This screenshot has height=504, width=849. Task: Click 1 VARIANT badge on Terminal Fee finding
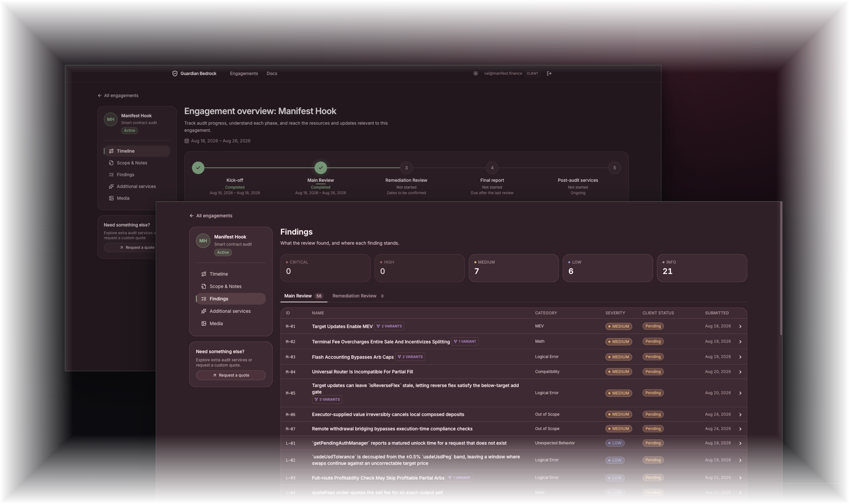[x=465, y=341]
